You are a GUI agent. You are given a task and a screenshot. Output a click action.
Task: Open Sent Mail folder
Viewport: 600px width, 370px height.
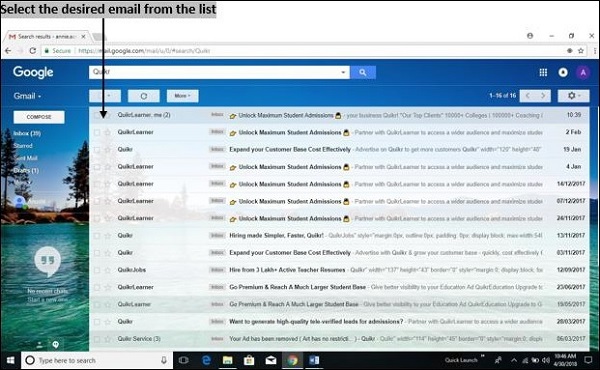[x=25, y=158]
